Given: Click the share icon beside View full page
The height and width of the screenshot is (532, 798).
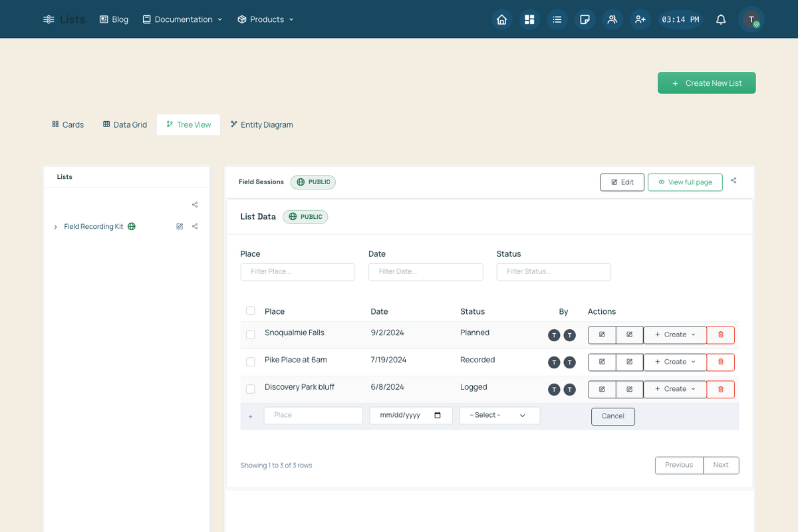Looking at the screenshot, I should 733,180.
